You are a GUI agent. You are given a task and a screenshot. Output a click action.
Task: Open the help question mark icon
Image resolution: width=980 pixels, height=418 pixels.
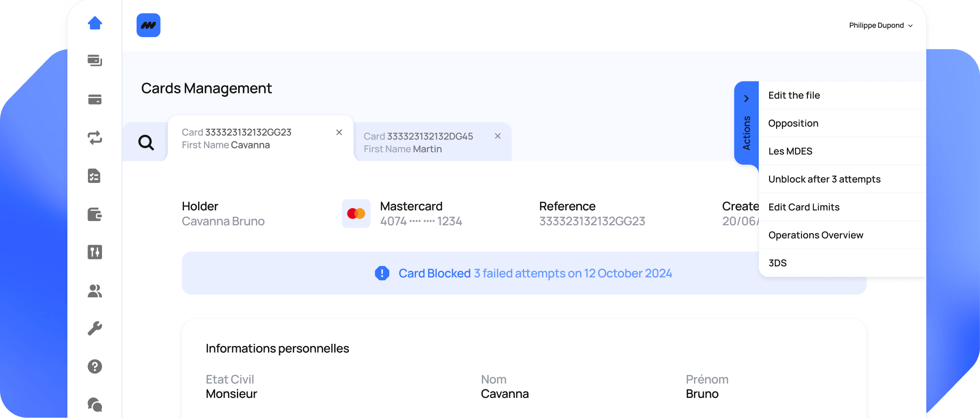click(x=95, y=366)
